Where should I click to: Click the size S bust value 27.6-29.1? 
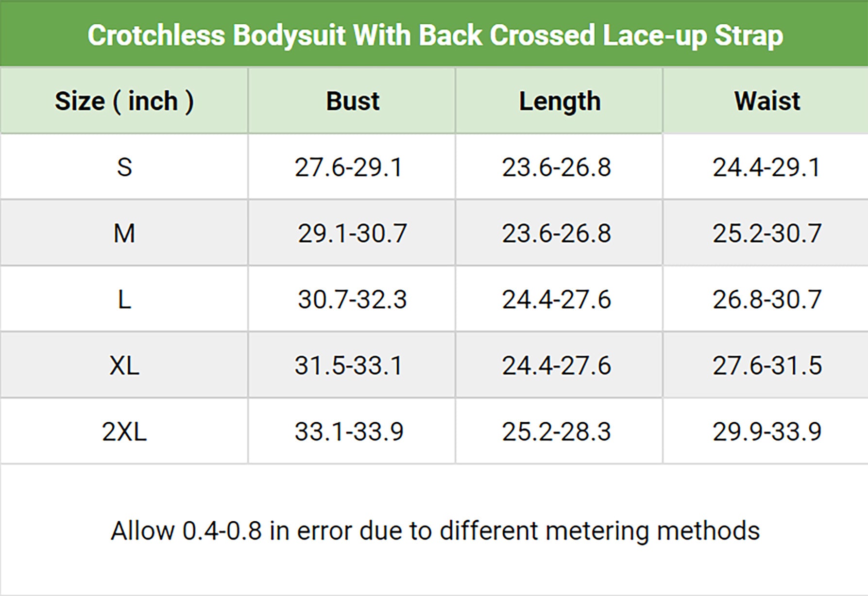349,167
